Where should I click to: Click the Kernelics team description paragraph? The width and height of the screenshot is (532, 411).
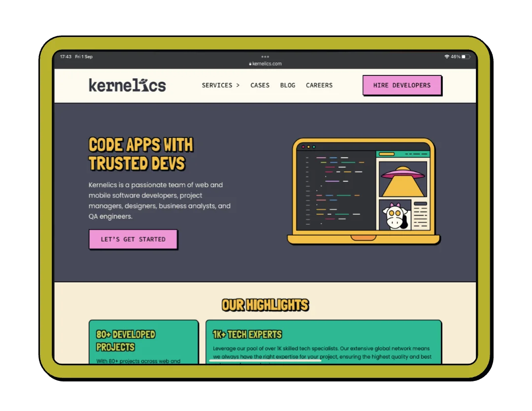coord(160,201)
